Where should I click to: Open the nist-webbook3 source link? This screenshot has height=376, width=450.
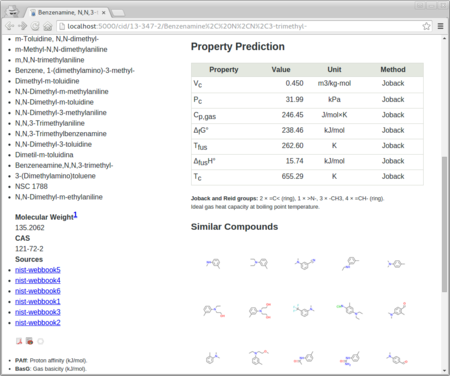tap(38, 312)
